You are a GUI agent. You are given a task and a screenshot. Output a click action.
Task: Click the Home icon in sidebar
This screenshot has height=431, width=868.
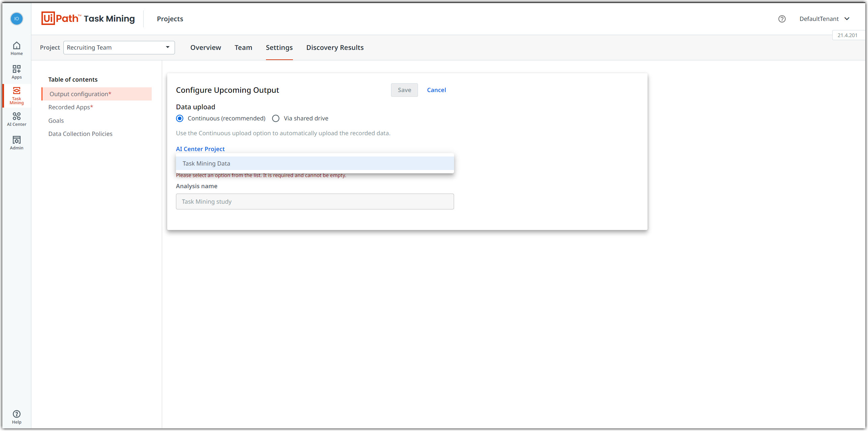[17, 48]
